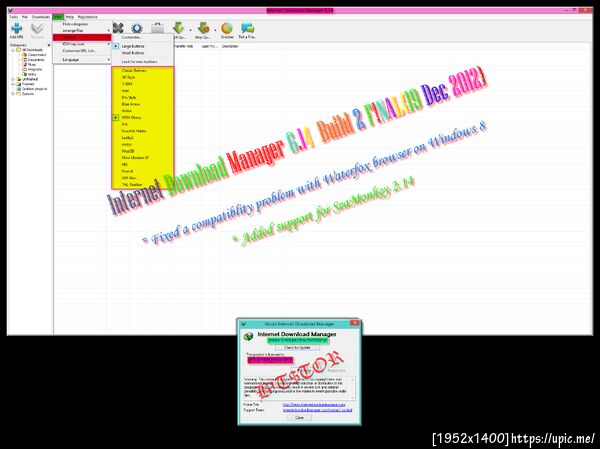Open the Help menu
600x449 pixels.
pyautogui.click(x=70, y=17)
